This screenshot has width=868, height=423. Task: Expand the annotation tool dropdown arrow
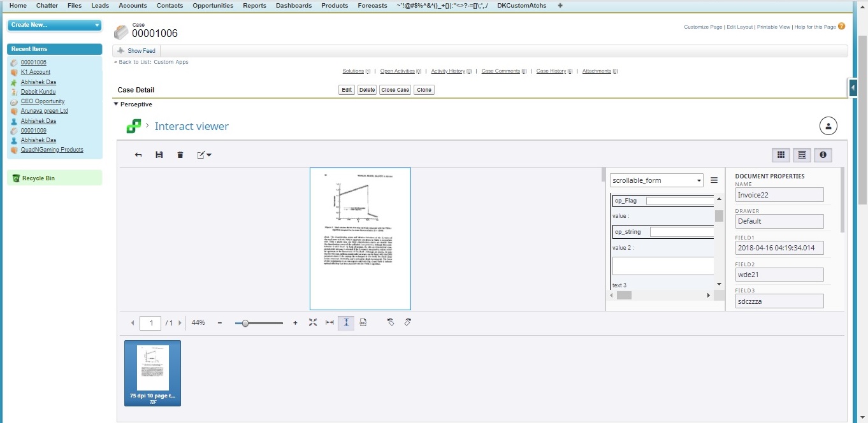coord(210,155)
